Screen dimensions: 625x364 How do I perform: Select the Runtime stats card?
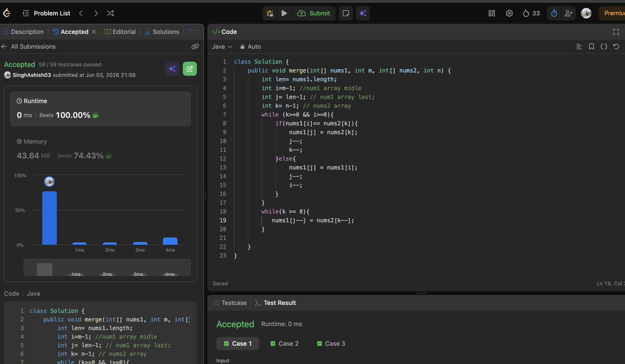101,108
